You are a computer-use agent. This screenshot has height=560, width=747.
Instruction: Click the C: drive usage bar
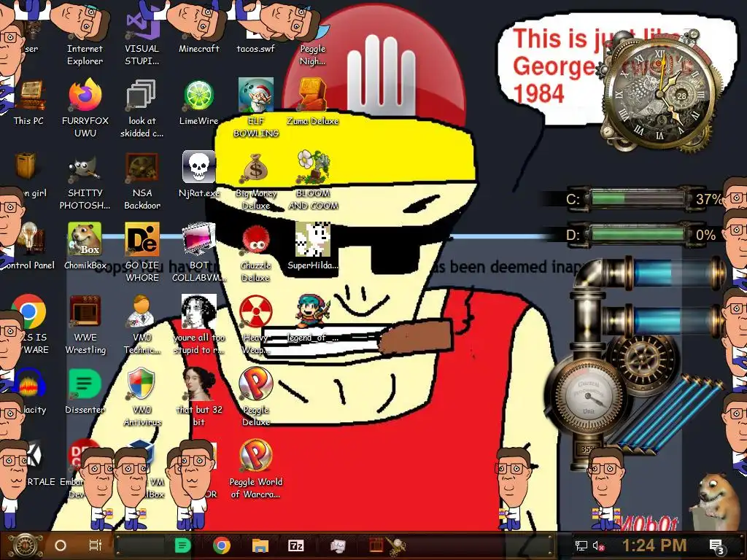[638, 198]
